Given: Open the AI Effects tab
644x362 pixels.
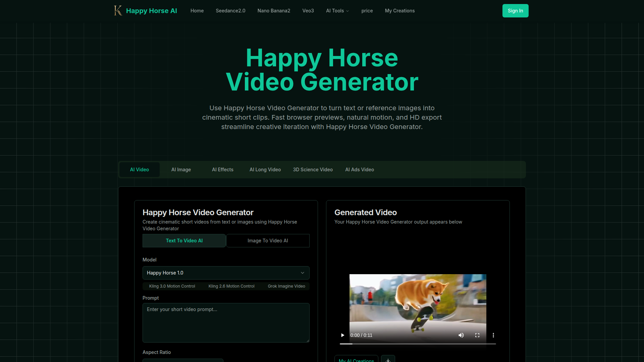Looking at the screenshot, I should pos(222,170).
